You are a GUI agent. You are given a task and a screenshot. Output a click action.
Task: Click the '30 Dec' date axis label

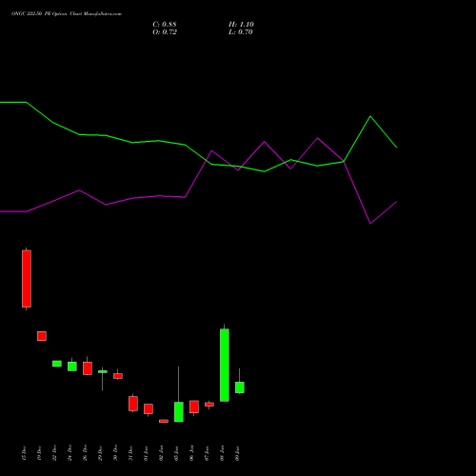pyautogui.click(x=116, y=453)
